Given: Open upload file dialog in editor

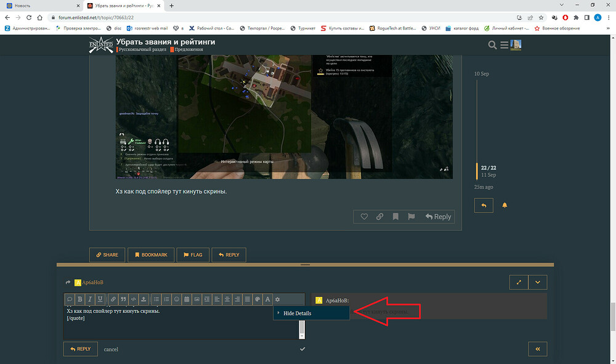Looking at the screenshot, I should [x=144, y=299].
